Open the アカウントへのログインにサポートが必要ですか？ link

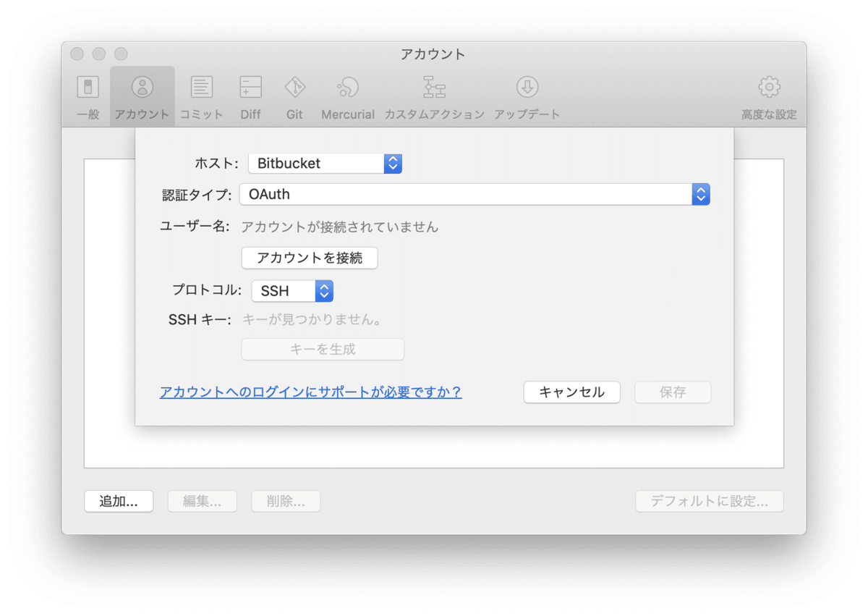click(310, 392)
